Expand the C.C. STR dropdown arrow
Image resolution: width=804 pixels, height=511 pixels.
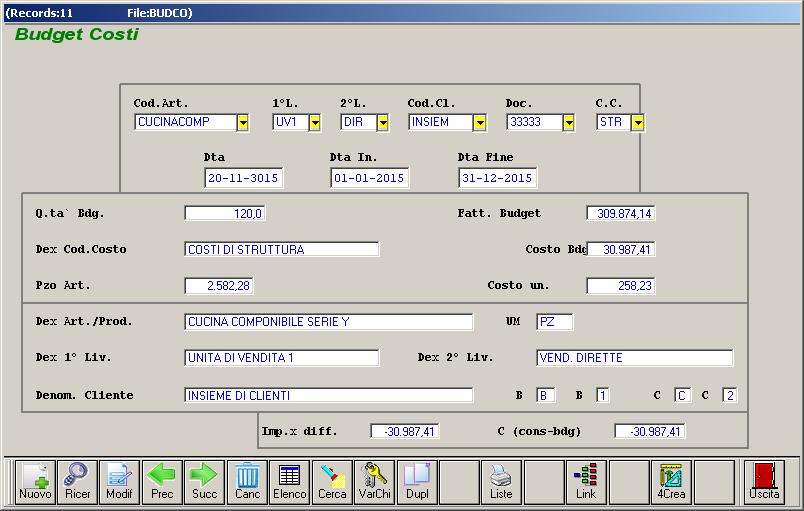tap(637, 122)
